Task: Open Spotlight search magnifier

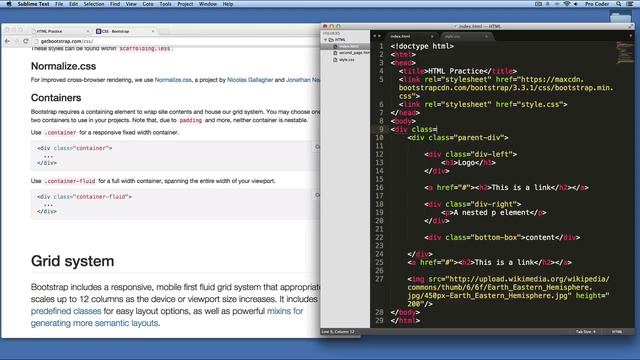Action: 619,4
